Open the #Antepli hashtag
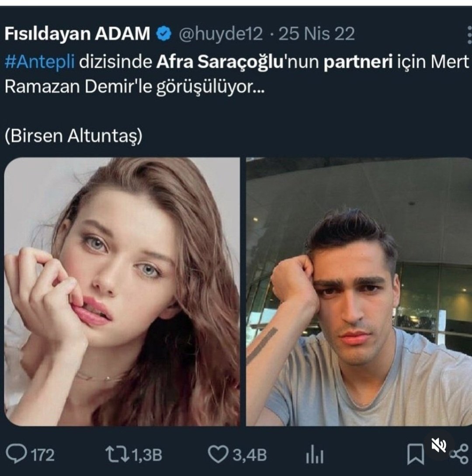This screenshot has width=472, height=476. click(39, 62)
